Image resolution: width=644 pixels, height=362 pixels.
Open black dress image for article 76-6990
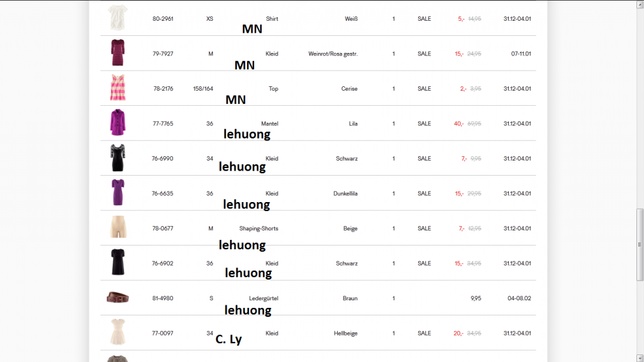pyautogui.click(x=118, y=158)
